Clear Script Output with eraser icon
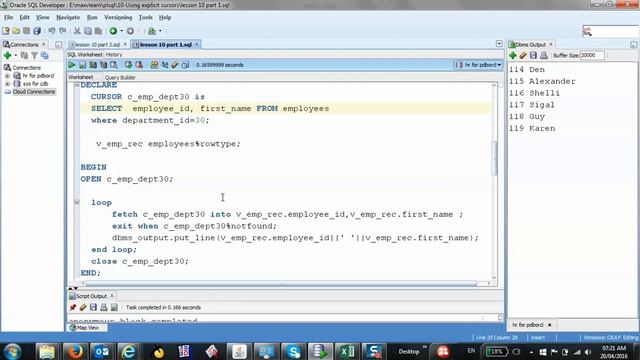640x360 pixels. pyautogui.click(x=83, y=307)
